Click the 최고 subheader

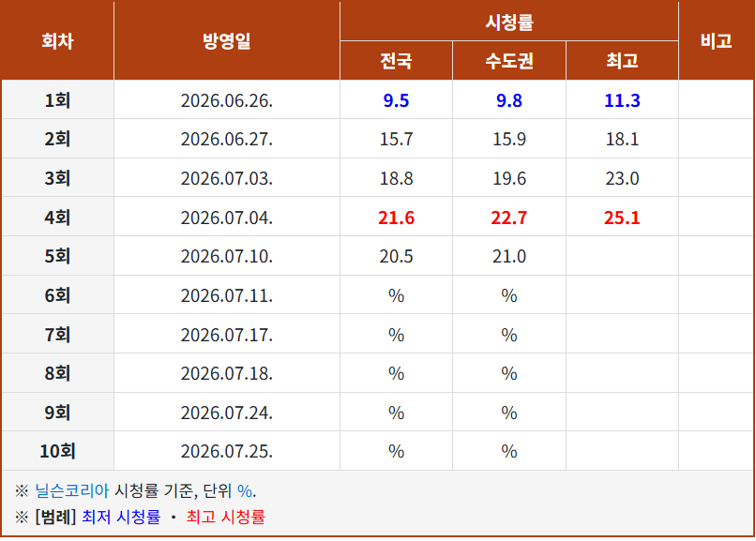point(622,61)
